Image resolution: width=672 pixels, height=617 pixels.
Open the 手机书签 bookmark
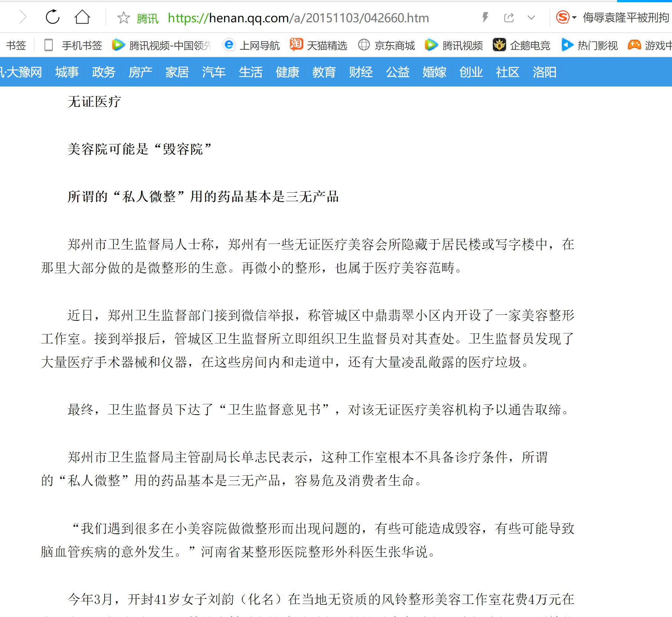tap(82, 45)
